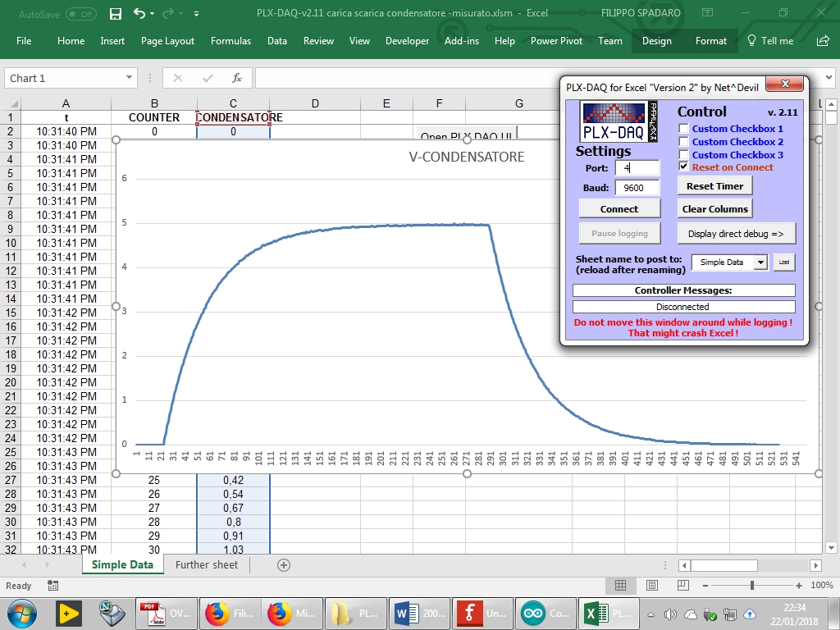Click the PLX-DAQ logo image
The height and width of the screenshot is (630, 840).
pyautogui.click(x=619, y=122)
